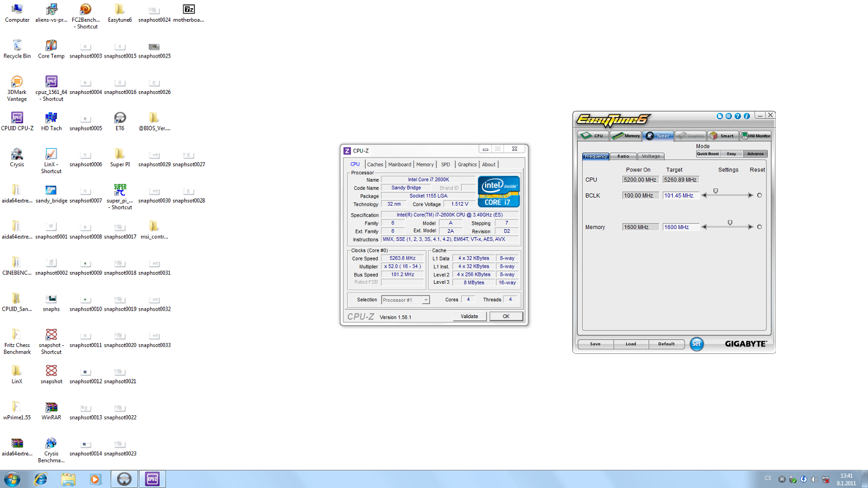This screenshot has height=488, width=868.
Task: Open the Mainboard tab in CPU-Z
Action: tap(400, 164)
